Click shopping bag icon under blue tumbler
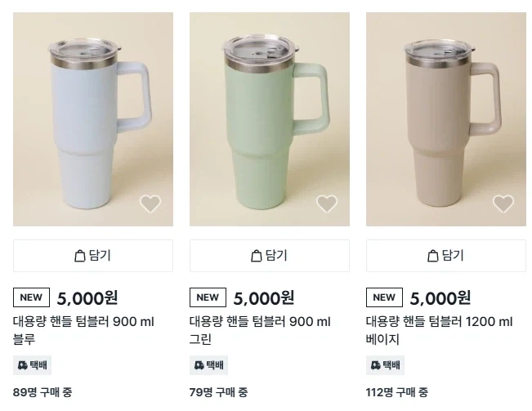The image size is (532, 411). [80, 256]
